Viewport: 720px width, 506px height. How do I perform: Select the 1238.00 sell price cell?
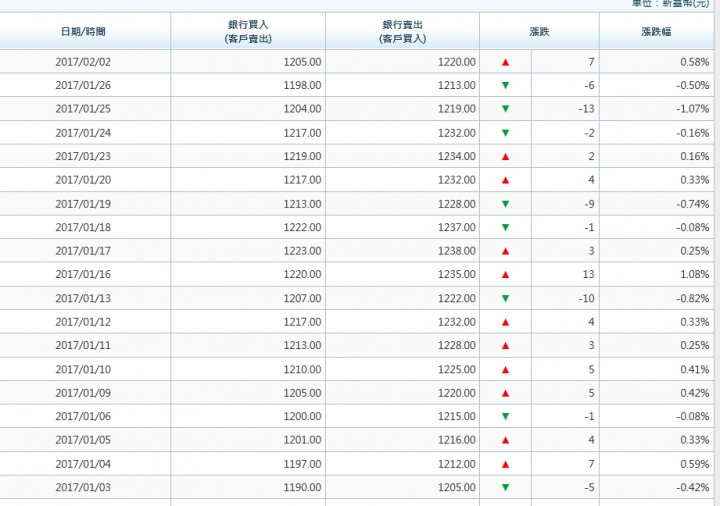456,251
